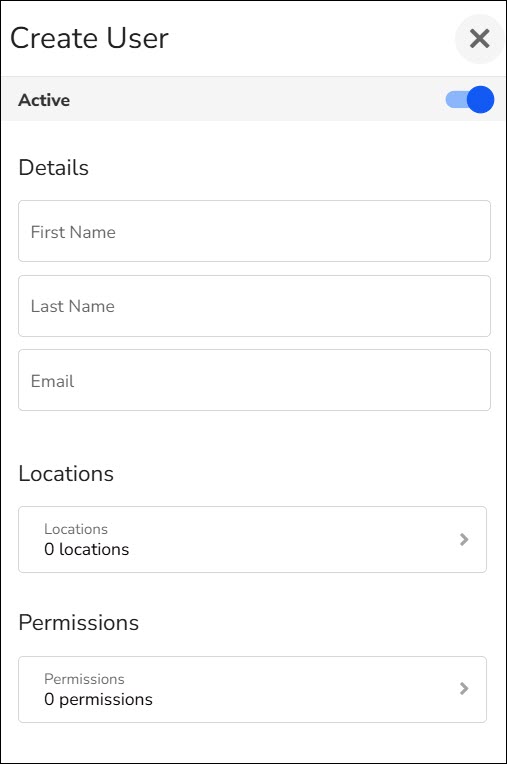The width and height of the screenshot is (507, 764).
Task: Click the Create User title text
Action: tap(89, 38)
